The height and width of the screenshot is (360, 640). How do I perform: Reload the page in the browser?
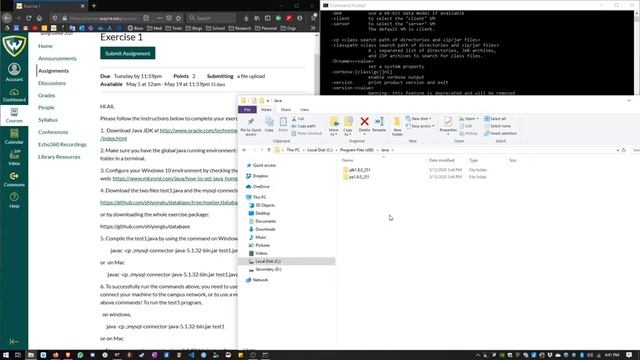click(x=29, y=18)
